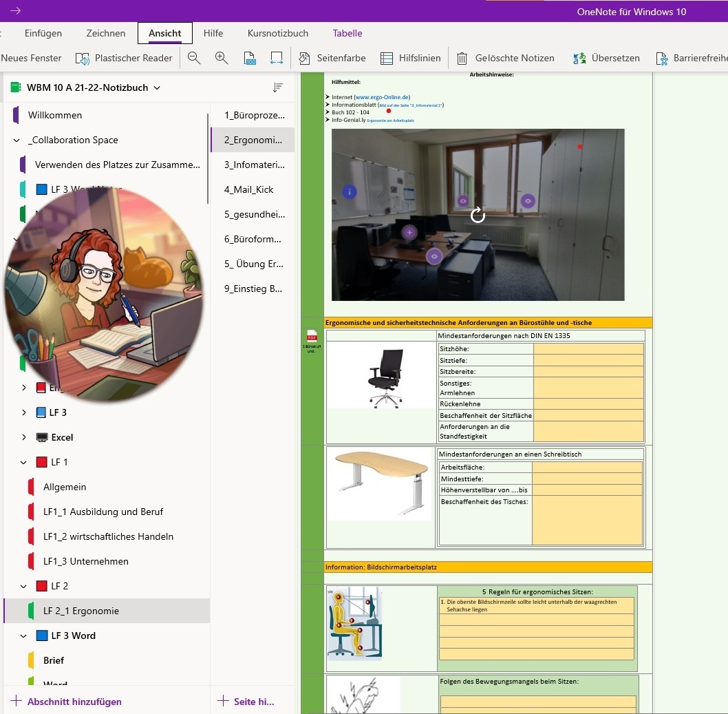Viewport: 728px width, 714px height.
Task: Click the Arbeitsfläche answer cell
Action: point(588,468)
